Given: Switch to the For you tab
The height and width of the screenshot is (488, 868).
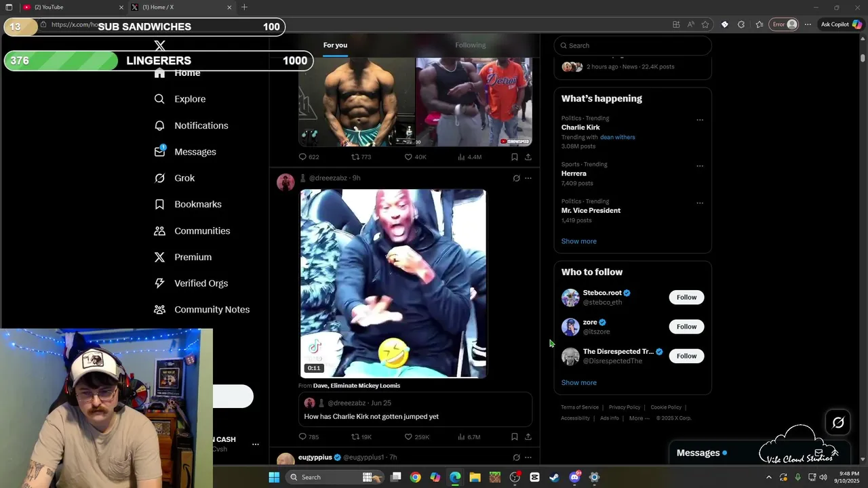Looking at the screenshot, I should (335, 45).
